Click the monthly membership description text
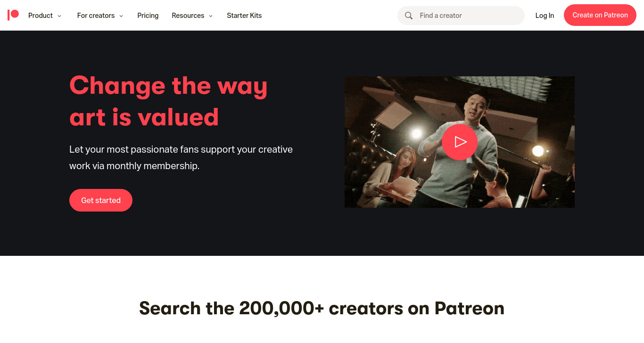The width and height of the screenshot is (644, 343). (x=181, y=157)
